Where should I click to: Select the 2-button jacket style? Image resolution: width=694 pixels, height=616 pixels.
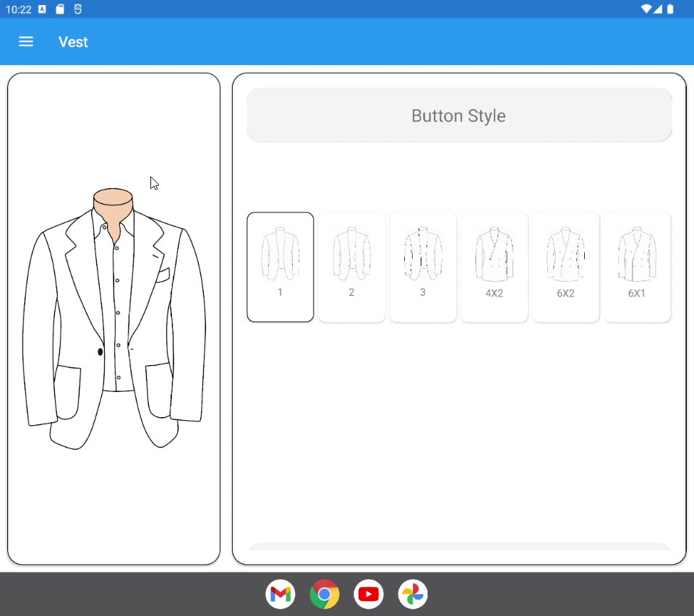(x=351, y=266)
